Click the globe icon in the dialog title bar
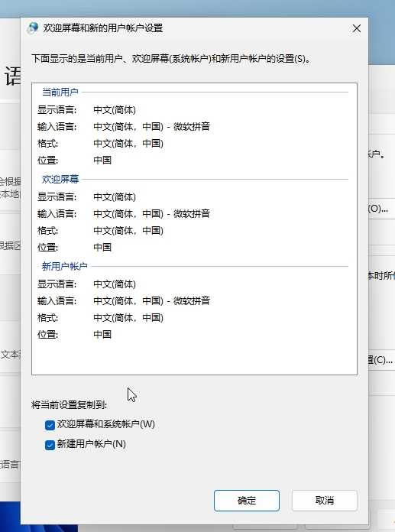This screenshot has height=532, width=395. coord(33,28)
